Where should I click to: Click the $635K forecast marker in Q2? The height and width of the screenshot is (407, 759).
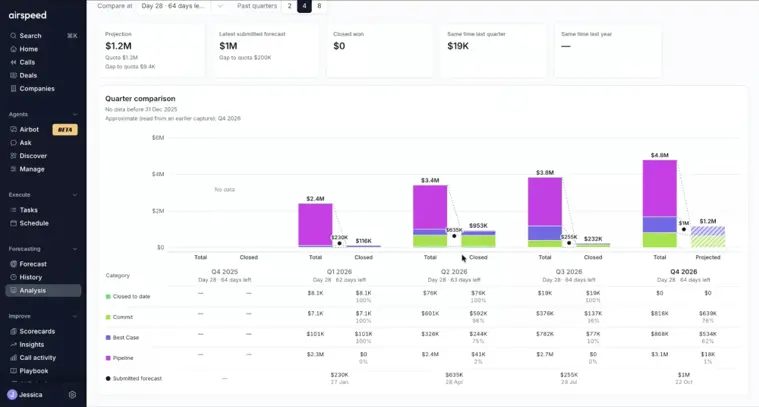[x=454, y=236]
